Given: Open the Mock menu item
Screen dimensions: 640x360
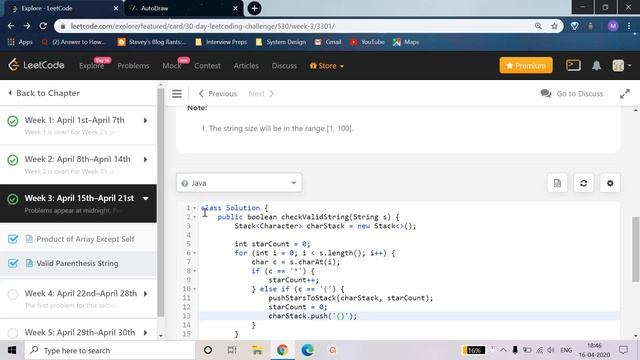Looking at the screenshot, I should [172, 66].
